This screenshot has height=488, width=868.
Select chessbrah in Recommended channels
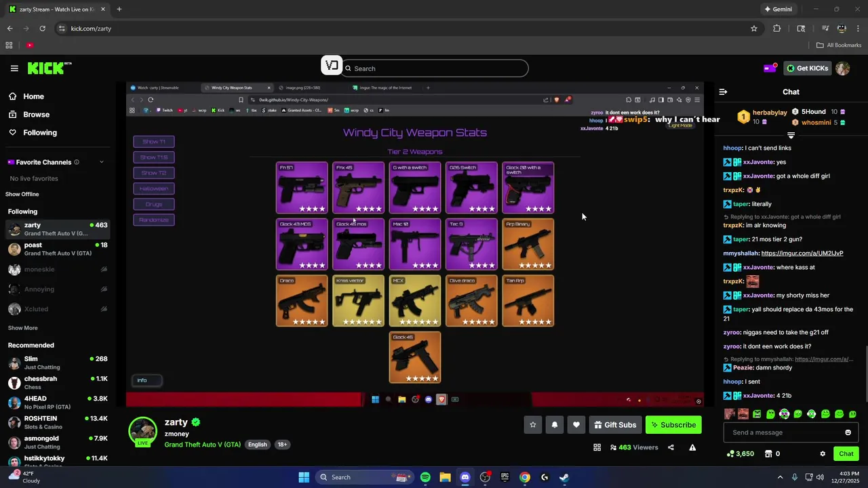(57, 383)
